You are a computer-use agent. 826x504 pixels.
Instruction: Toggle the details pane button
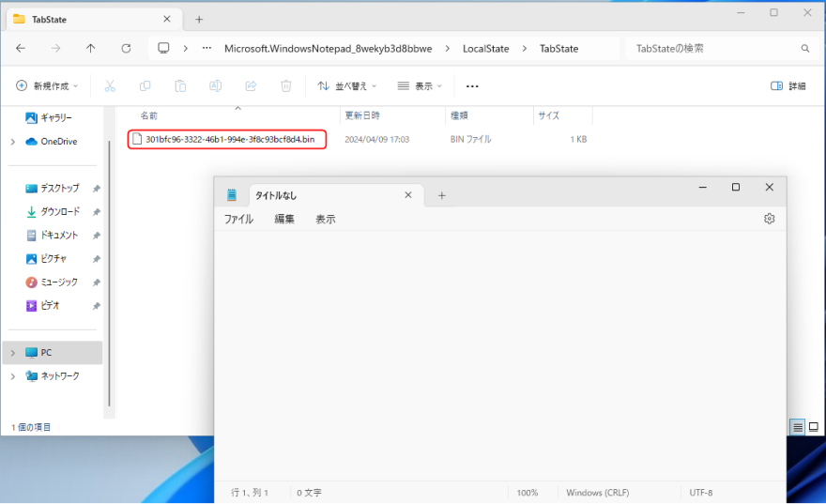tap(788, 85)
